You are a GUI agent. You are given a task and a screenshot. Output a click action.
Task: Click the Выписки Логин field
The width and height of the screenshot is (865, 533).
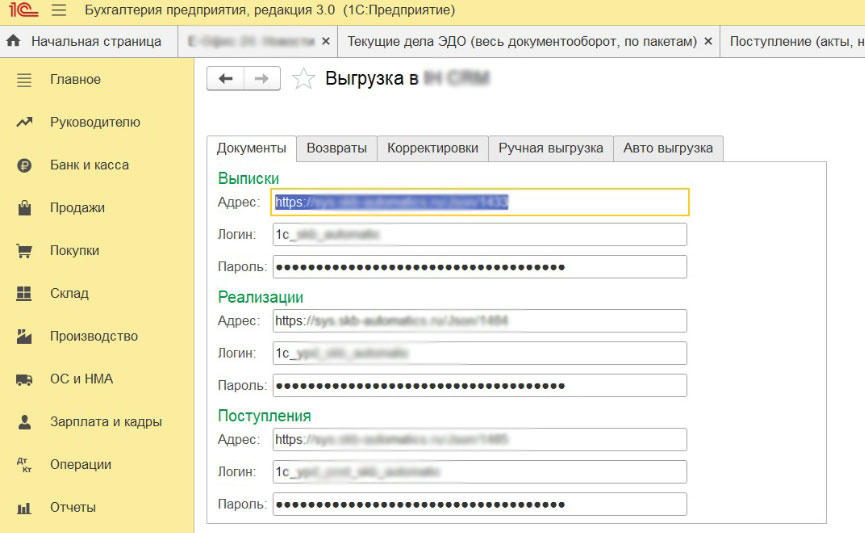(479, 234)
